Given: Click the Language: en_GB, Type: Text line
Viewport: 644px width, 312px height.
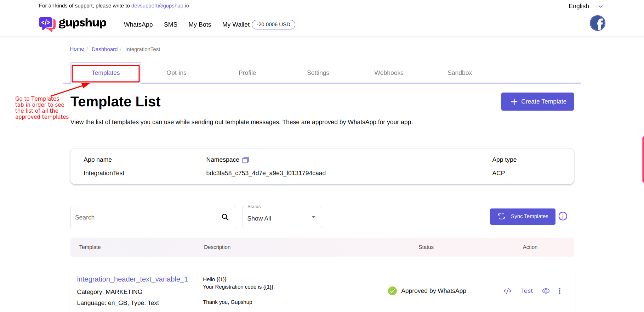Looking at the screenshot, I should [x=118, y=303].
